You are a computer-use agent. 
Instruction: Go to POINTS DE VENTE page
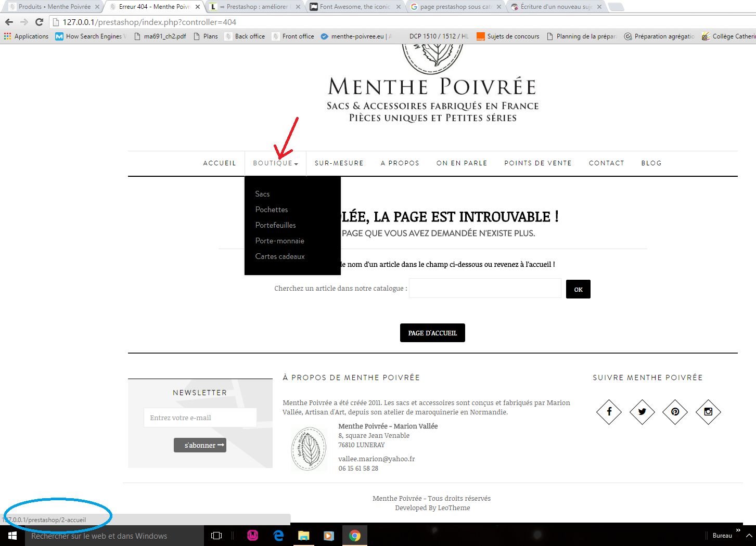(538, 163)
